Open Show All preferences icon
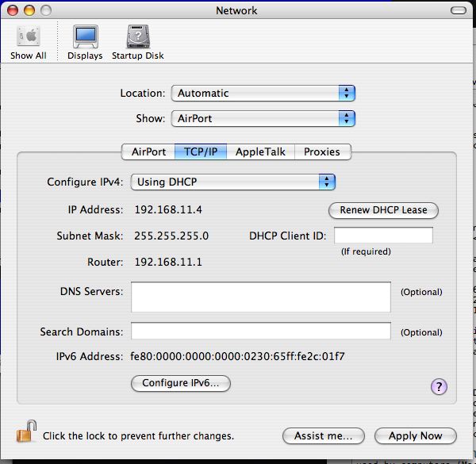 tap(29, 43)
